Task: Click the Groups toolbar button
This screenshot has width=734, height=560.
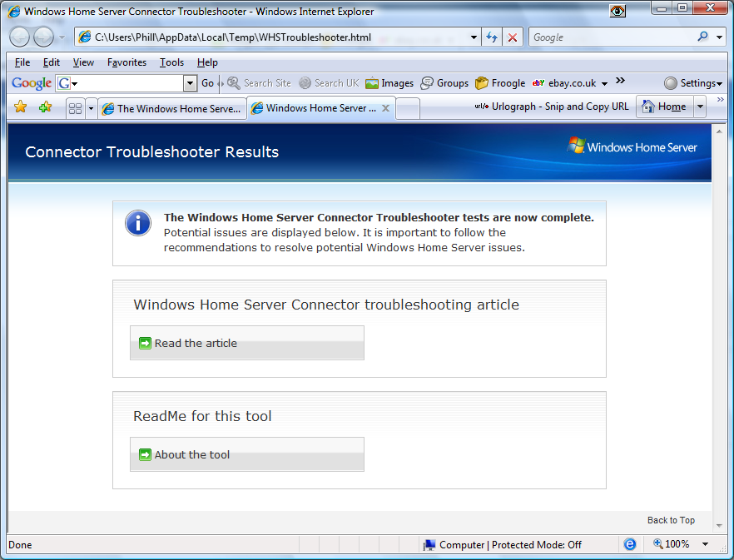Action: click(444, 83)
